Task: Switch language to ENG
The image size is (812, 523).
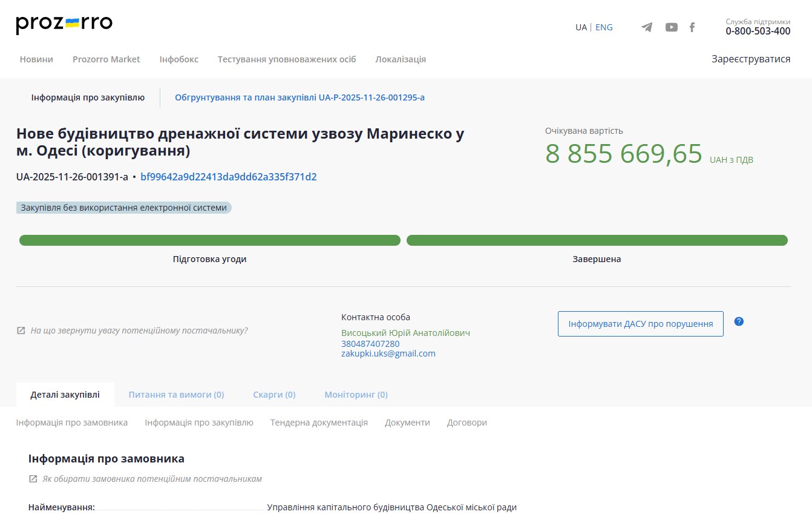Action: pyautogui.click(x=604, y=27)
